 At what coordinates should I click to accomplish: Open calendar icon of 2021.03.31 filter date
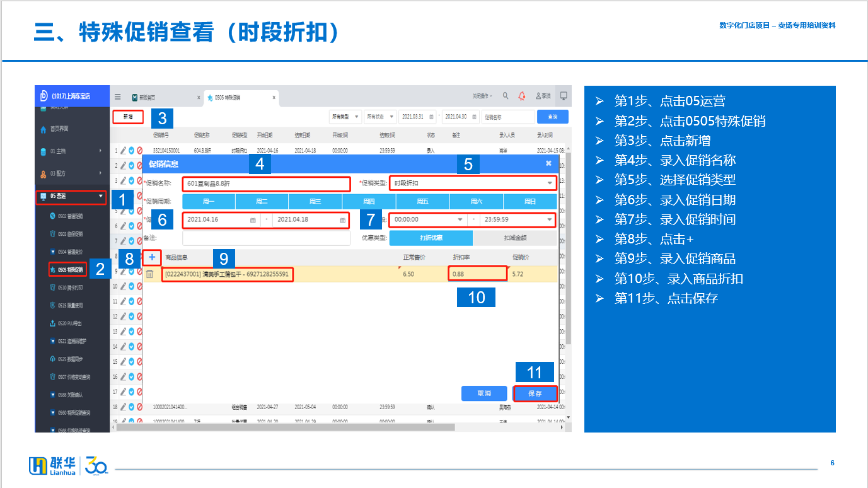[x=431, y=117]
